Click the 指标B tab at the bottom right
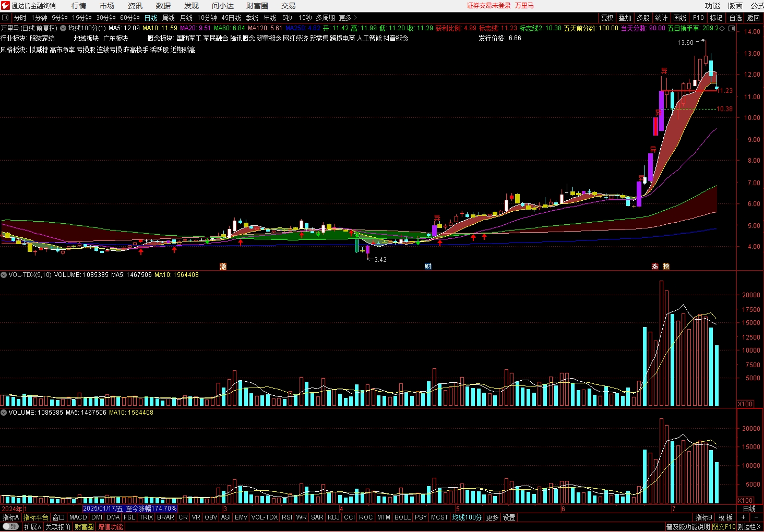Screen dimensions: 764x532 (x=704, y=517)
